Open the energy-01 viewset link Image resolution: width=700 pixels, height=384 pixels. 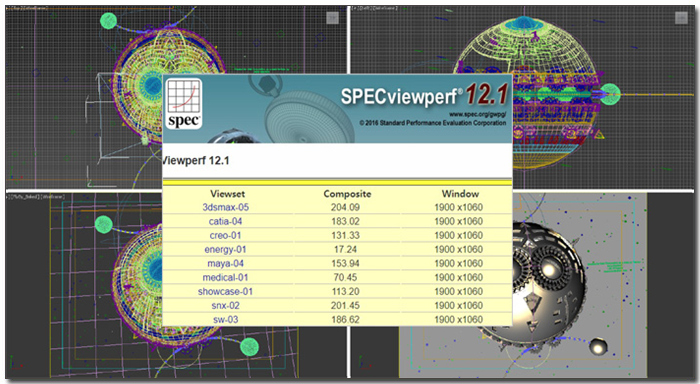pos(225,249)
